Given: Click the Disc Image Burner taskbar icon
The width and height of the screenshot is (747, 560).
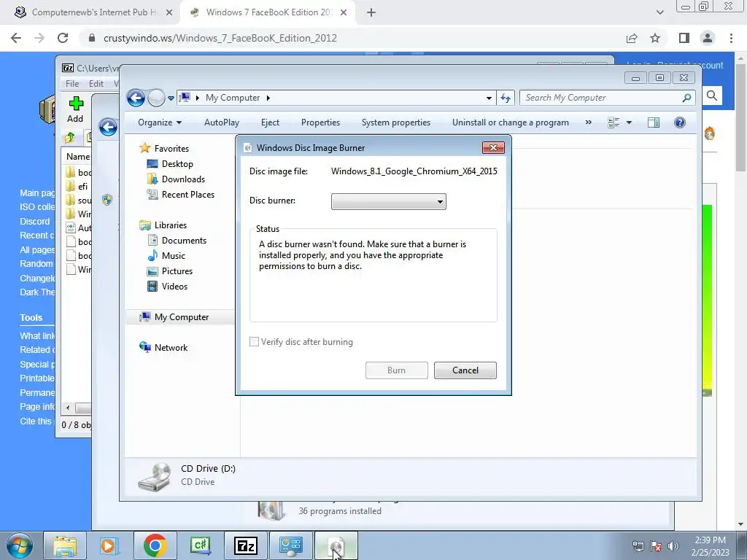Looking at the screenshot, I should [336, 545].
